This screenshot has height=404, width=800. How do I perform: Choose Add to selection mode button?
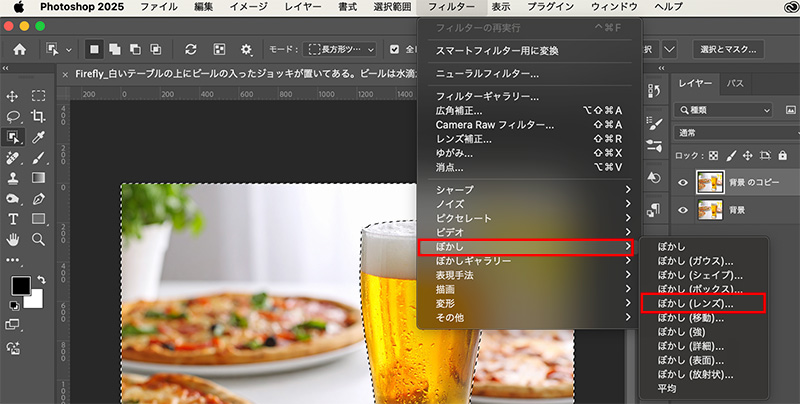click(115, 49)
